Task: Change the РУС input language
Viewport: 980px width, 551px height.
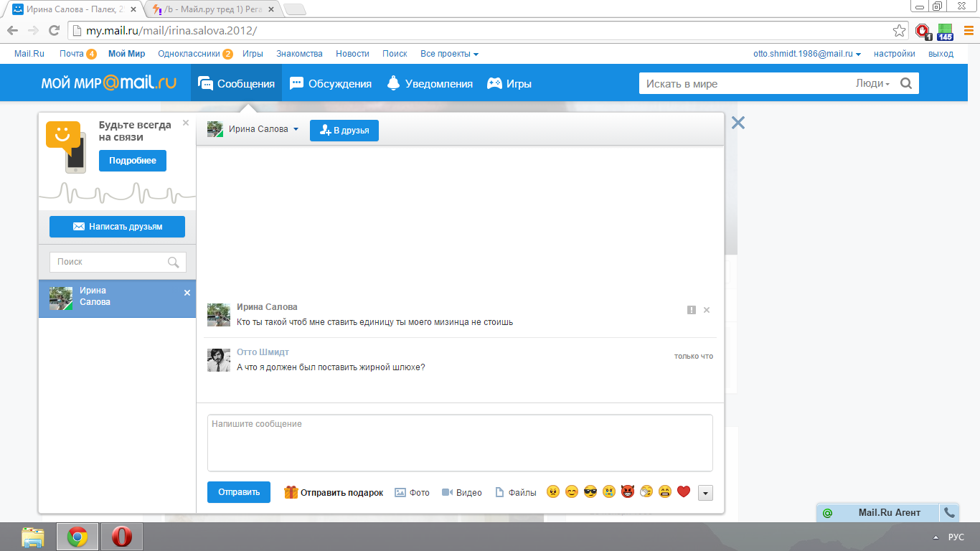Action: pos(956,537)
